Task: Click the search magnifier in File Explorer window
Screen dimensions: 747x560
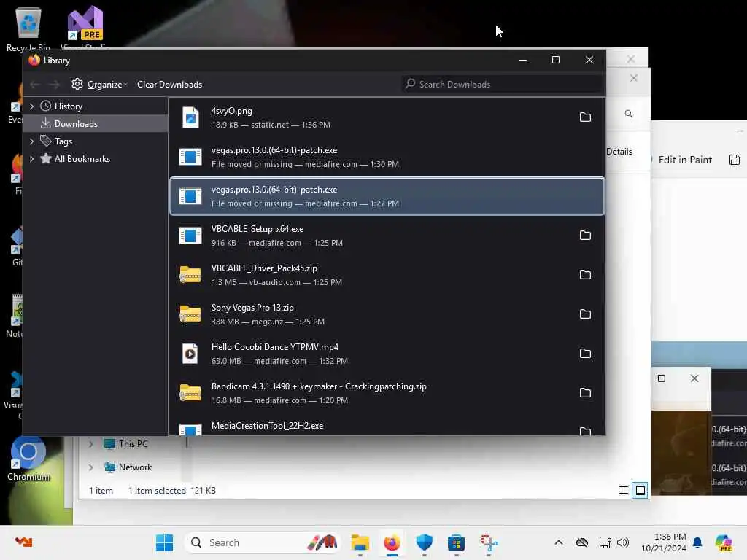Action: click(629, 114)
